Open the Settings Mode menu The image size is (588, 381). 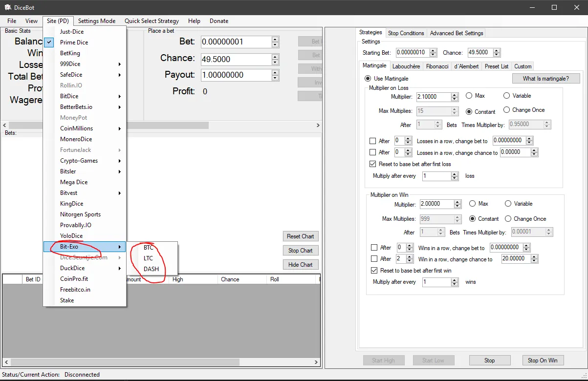(x=97, y=21)
